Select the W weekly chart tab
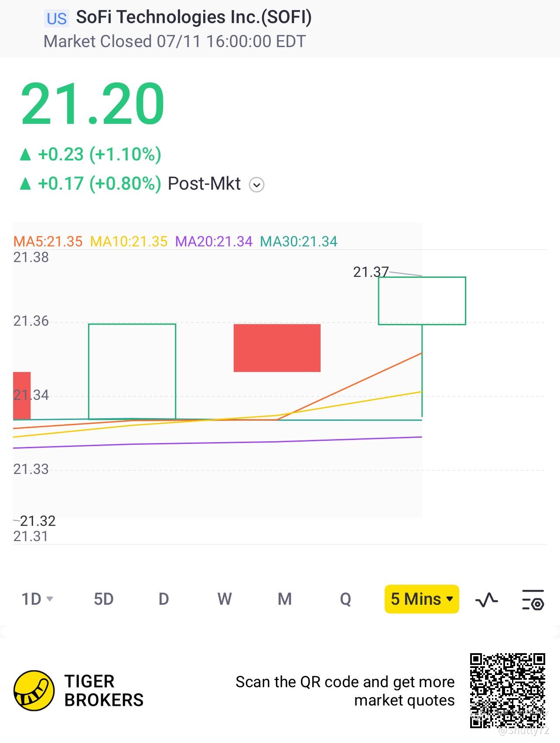 coord(224,599)
